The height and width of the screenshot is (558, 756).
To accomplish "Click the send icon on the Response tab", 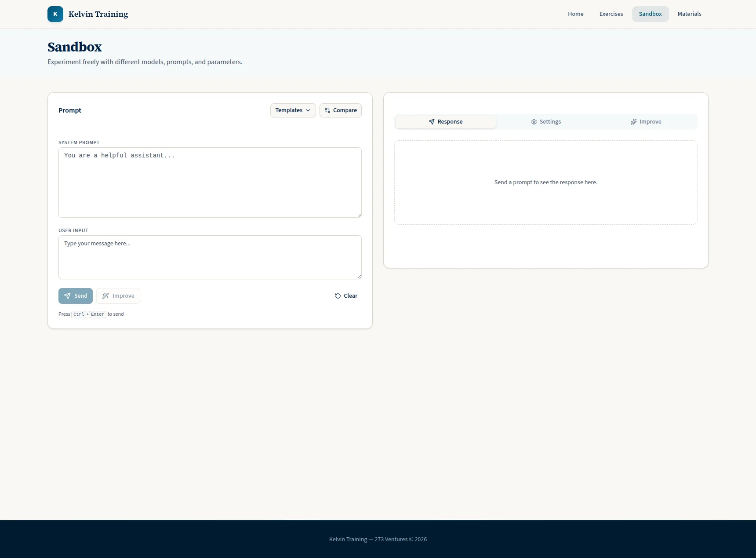I will (431, 122).
